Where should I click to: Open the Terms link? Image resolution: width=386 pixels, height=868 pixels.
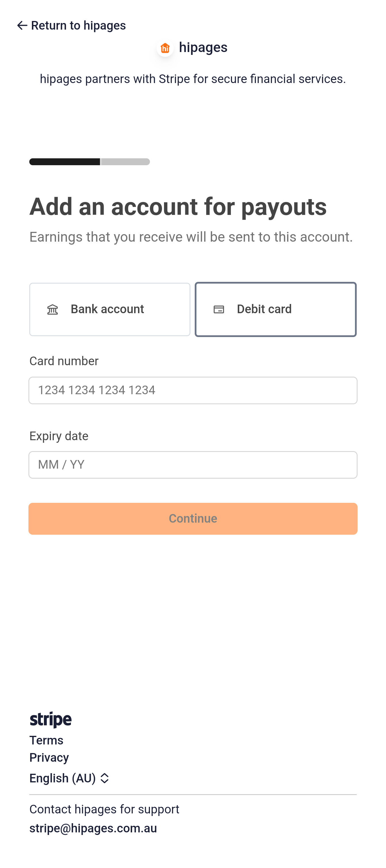[x=47, y=740]
